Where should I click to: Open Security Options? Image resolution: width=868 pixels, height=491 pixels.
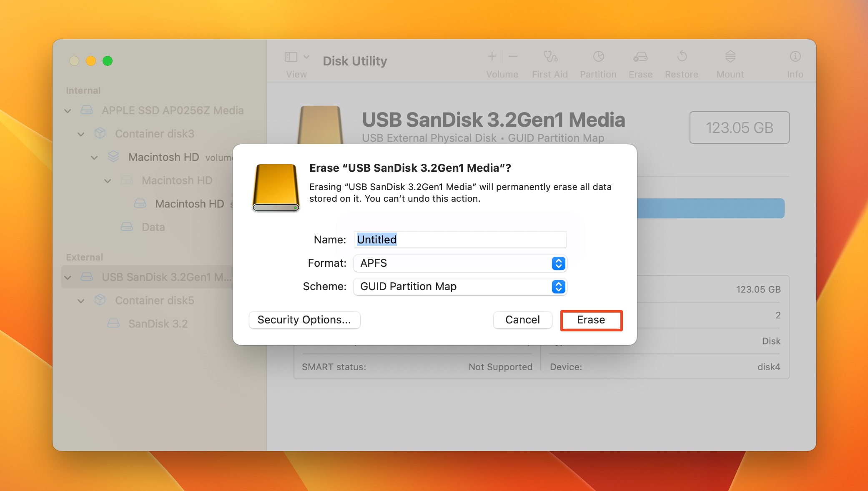(304, 320)
